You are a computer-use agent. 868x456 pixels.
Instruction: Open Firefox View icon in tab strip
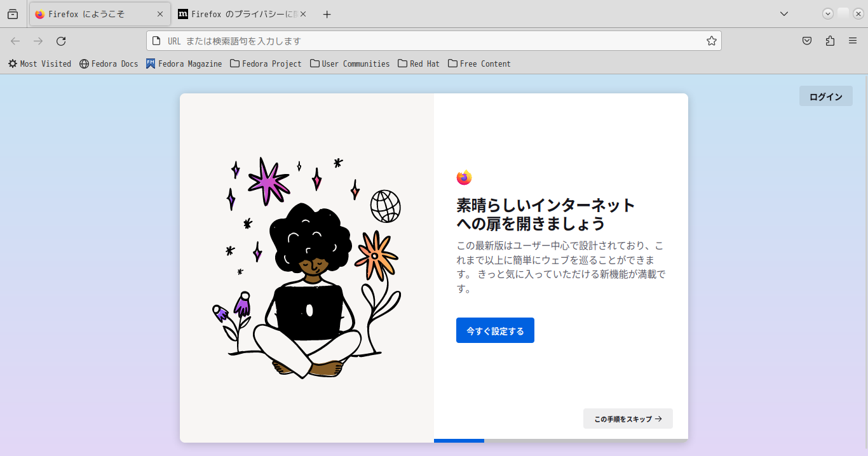[x=13, y=14]
